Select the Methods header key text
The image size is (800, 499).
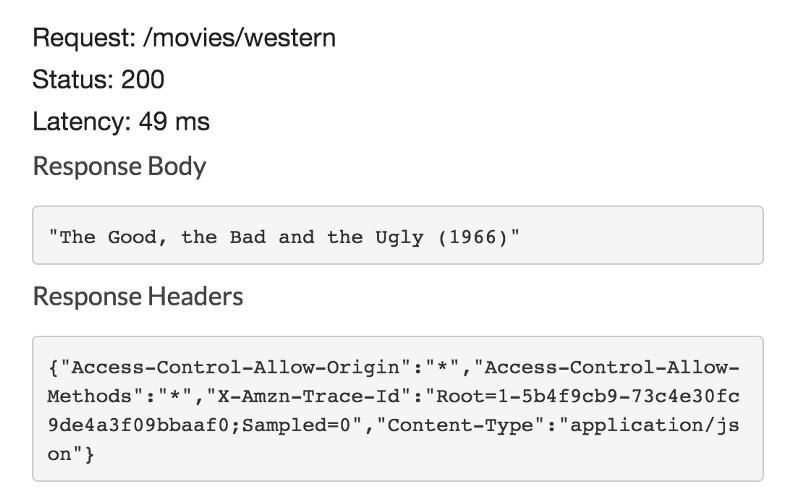[x=89, y=396]
